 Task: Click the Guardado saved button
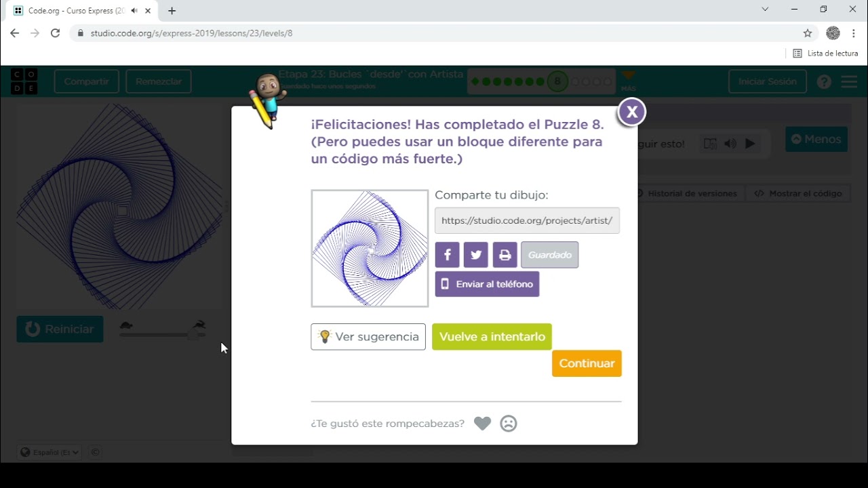(x=549, y=255)
